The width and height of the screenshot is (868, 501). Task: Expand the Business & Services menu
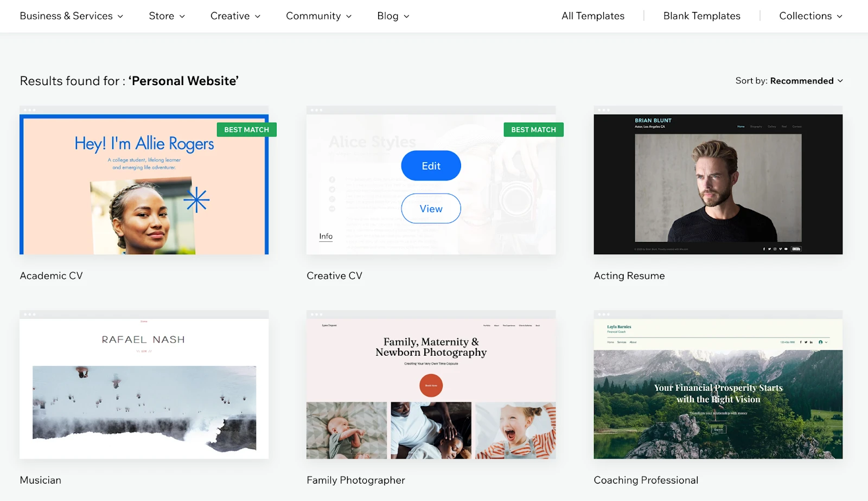click(x=71, y=16)
